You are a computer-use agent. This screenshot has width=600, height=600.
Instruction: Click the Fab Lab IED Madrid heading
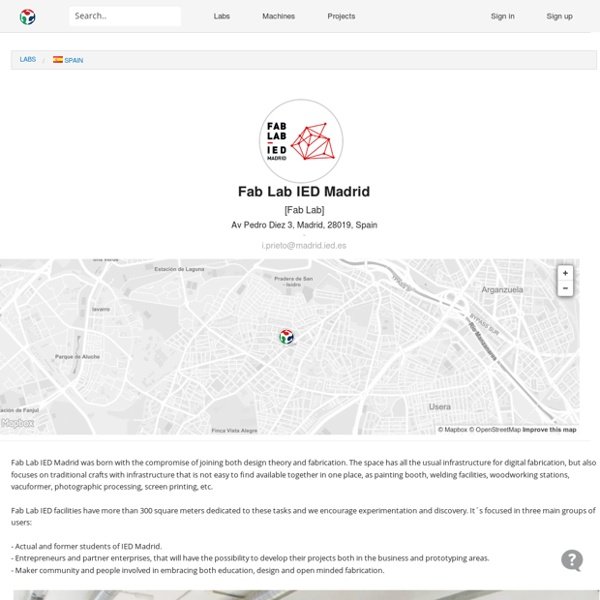303,191
